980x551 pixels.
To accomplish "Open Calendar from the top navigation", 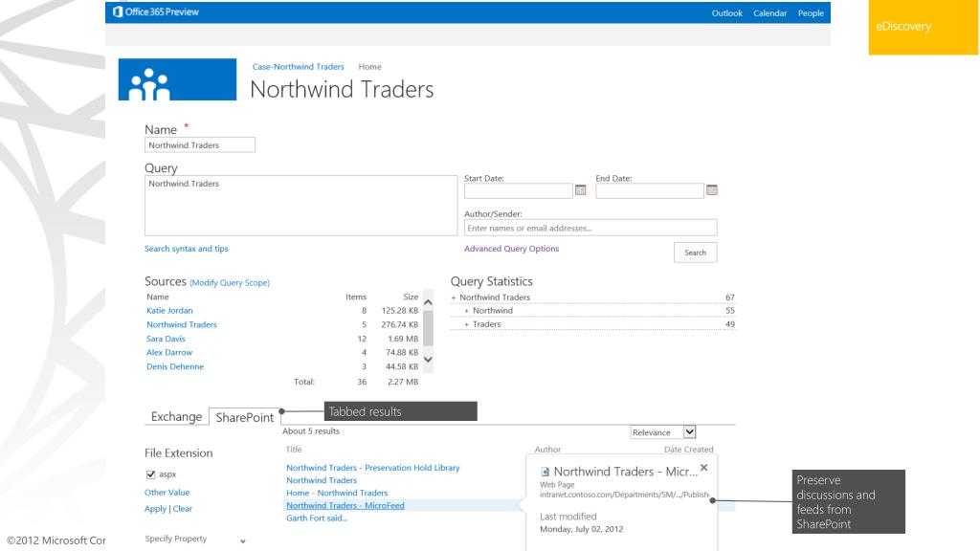I will coord(770,13).
